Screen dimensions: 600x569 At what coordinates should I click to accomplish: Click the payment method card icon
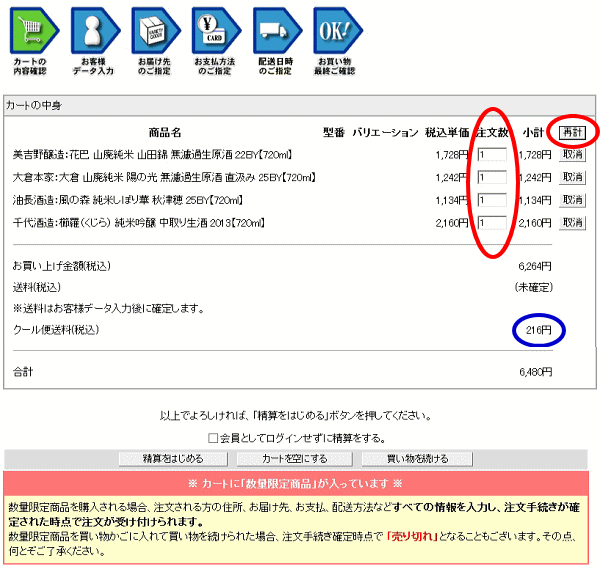[x=216, y=31]
